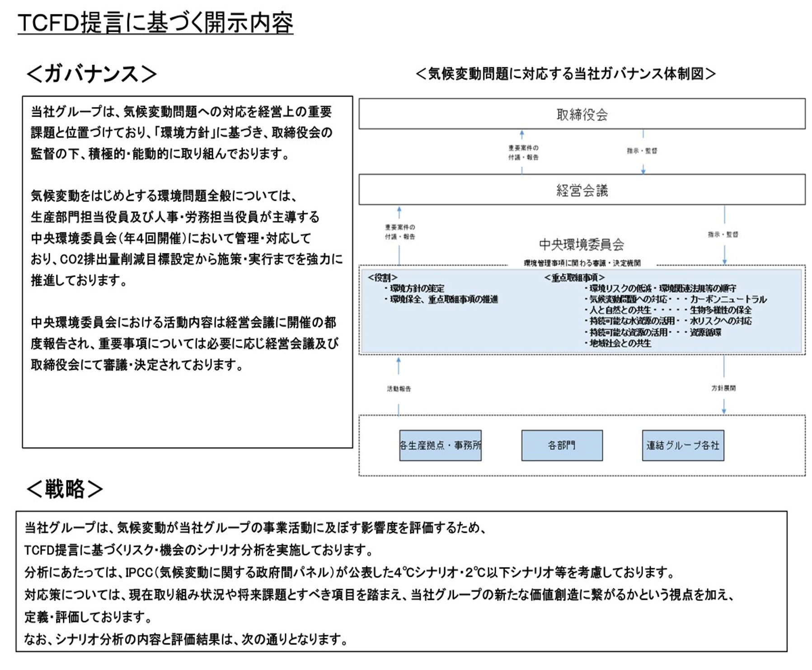Select the <ガバナンス> section heading
Screen dimensions: 812x670
(x=91, y=74)
